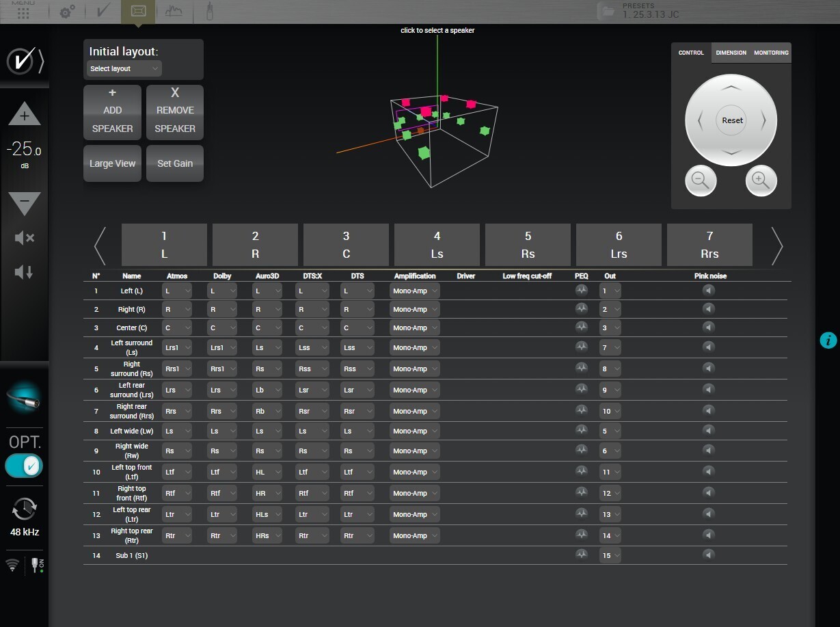Click the volume up triangle button
The height and width of the screenshot is (627, 840).
(25, 115)
